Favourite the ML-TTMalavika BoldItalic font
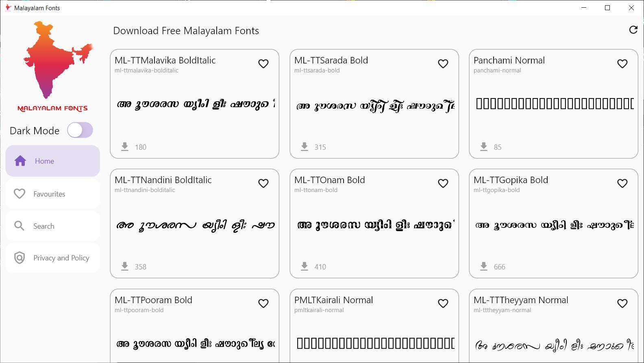Viewport: 644px width, 363px height. tap(263, 63)
